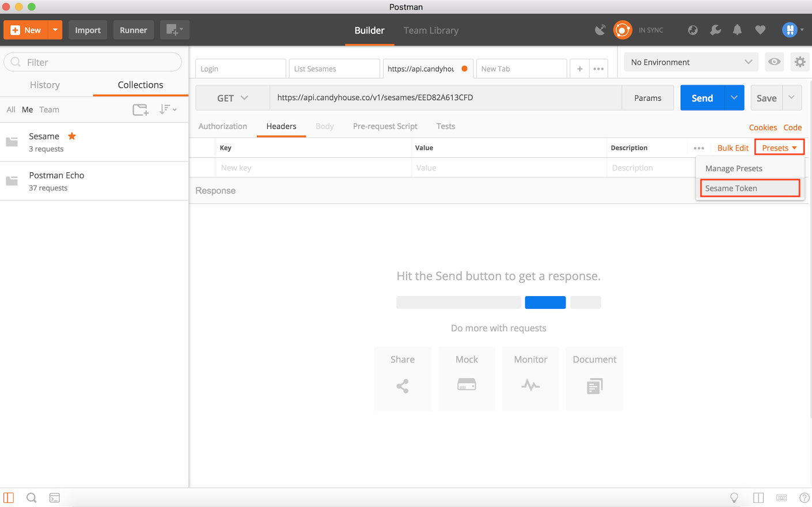Open the Pre-request Script tab
Viewport: 812px width, 507px height.
(385, 126)
